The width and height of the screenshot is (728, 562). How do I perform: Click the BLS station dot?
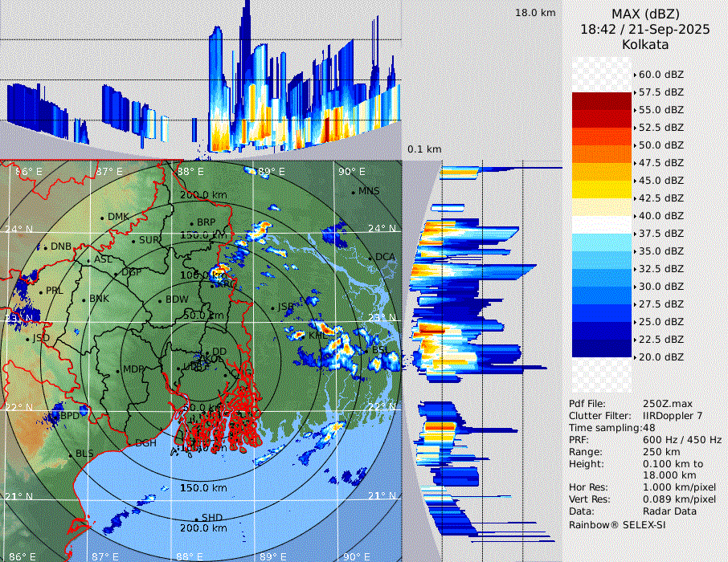coord(70,454)
